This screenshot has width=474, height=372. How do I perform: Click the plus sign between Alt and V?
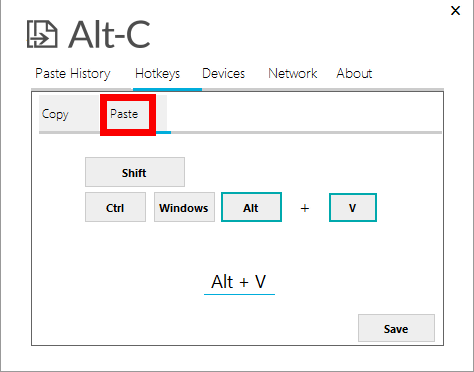(305, 208)
